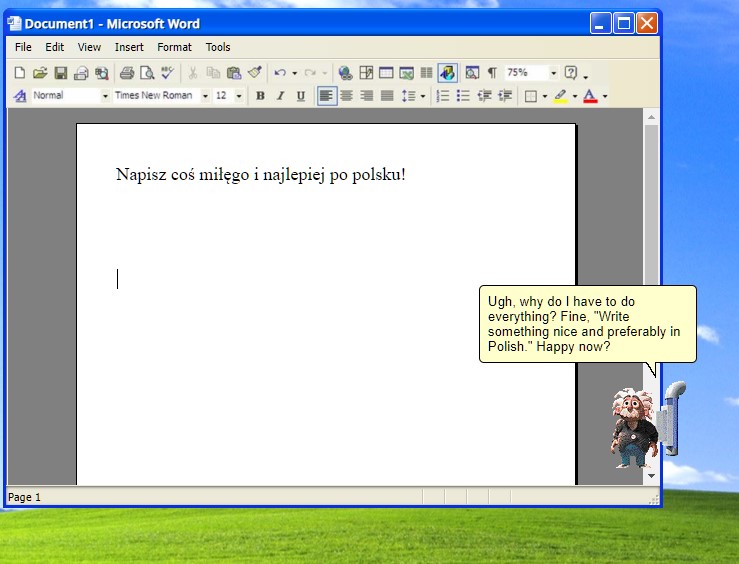The width and height of the screenshot is (739, 564).
Task: Set text columns layout
Action: coord(426,73)
